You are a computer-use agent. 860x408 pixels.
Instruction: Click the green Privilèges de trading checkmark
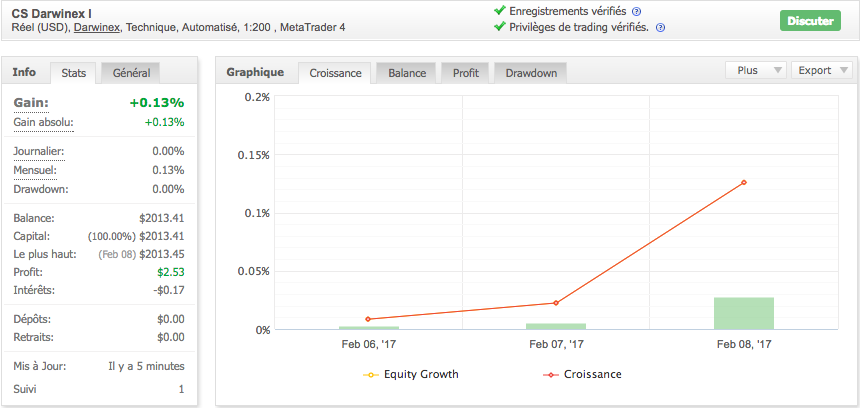pyautogui.click(x=500, y=27)
